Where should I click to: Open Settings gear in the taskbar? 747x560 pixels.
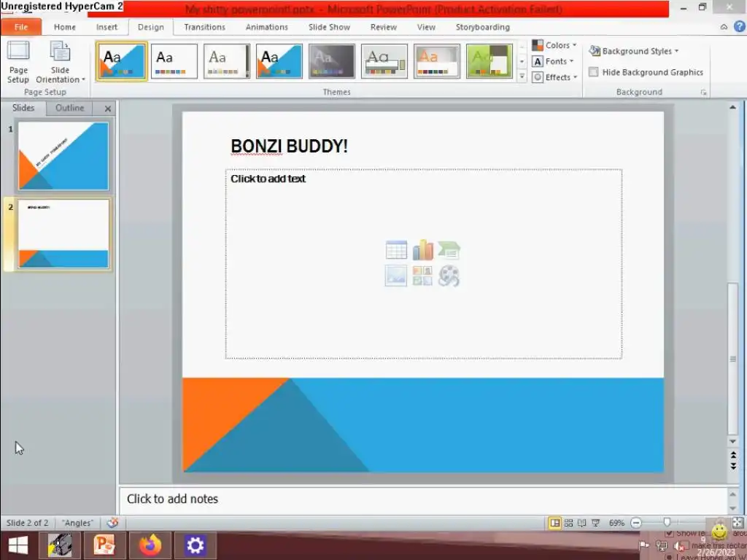coord(196,545)
